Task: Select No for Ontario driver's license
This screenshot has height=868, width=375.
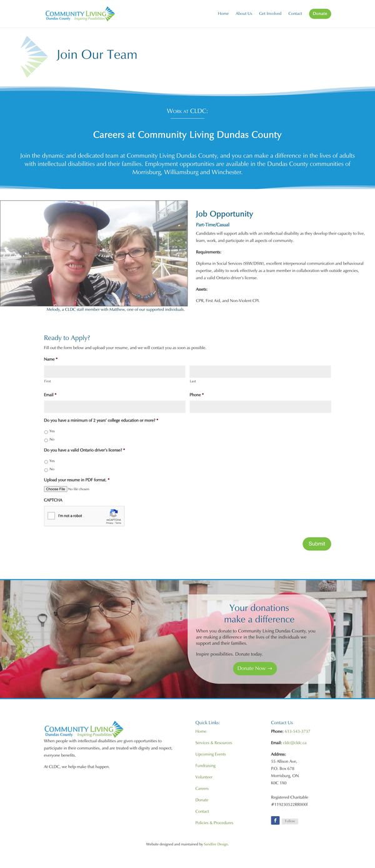Action: [x=46, y=470]
